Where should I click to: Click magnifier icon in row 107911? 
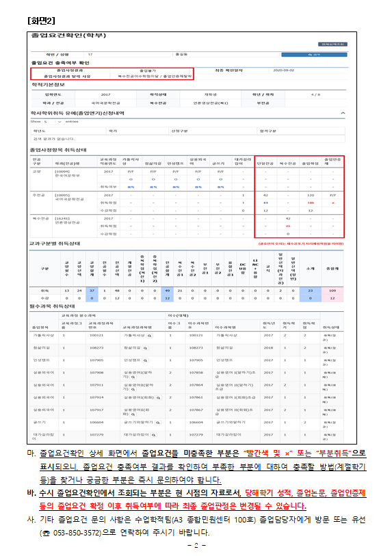point(133,389)
